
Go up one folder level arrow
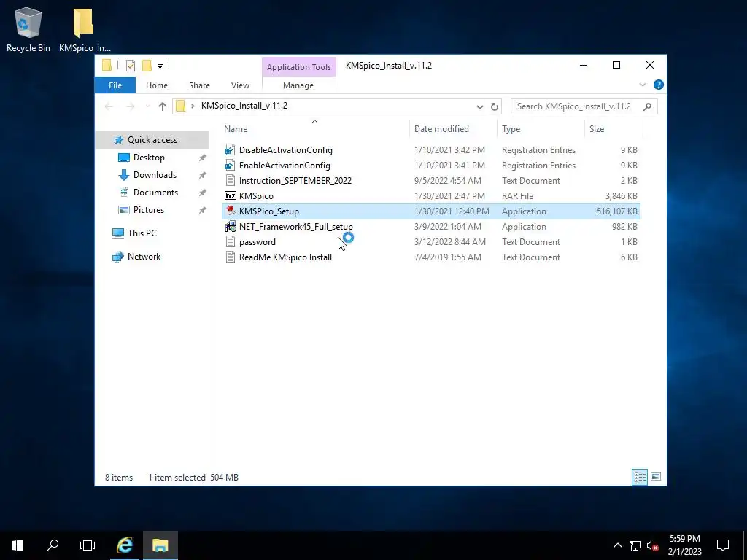(163, 106)
